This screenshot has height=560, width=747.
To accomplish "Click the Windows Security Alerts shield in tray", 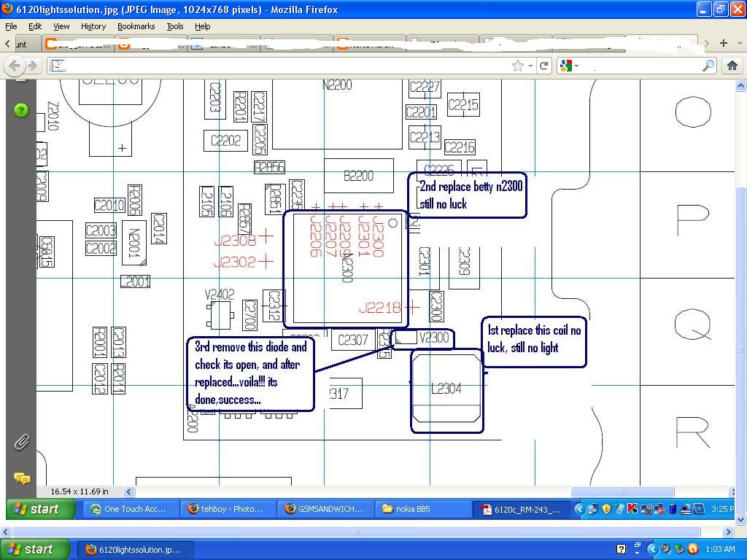I will pos(606,507).
